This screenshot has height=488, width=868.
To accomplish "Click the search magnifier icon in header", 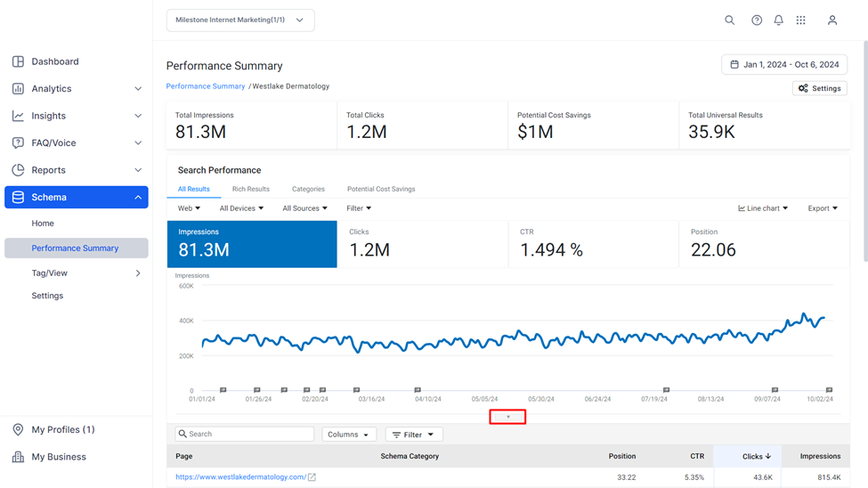I will coord(730,20).
